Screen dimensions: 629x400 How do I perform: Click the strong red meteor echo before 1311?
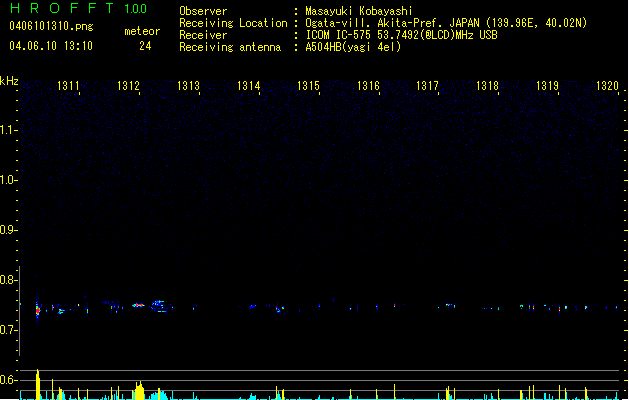click(38, 310)
